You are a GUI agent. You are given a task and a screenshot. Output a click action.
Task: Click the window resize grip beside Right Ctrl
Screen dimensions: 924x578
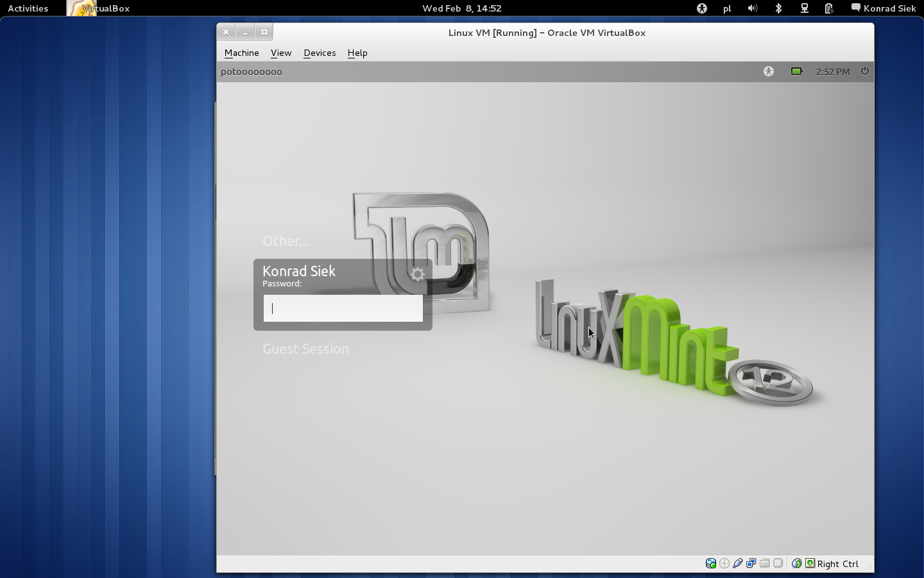pyautogui.click(x=869, y=566)
